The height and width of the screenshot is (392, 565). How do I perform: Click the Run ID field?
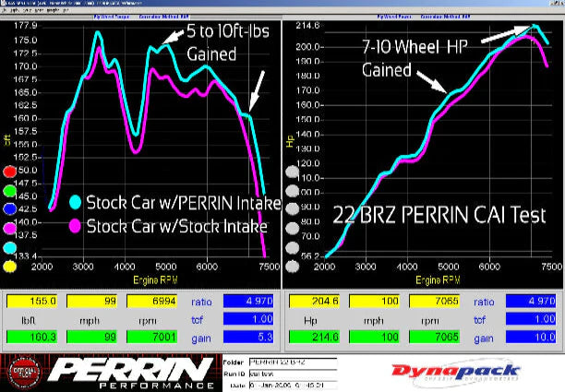[x=293, y=374]
